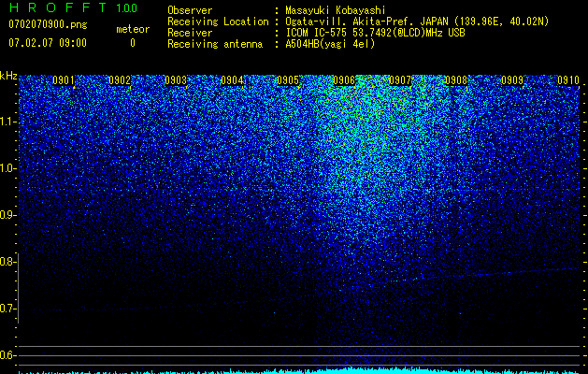Click the 0.9 kHz axis label
588x374 pixels.
[7, 215]
